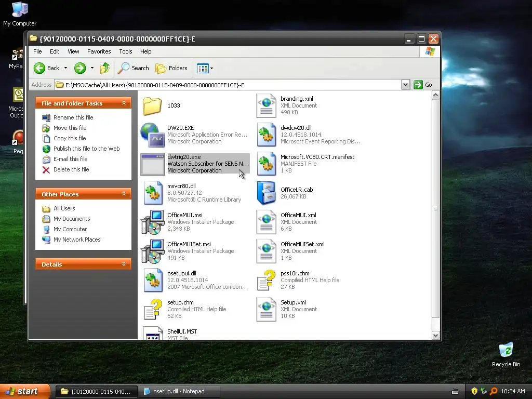Open the Search pane
The image size is (532, 399).
click(133, 68)
